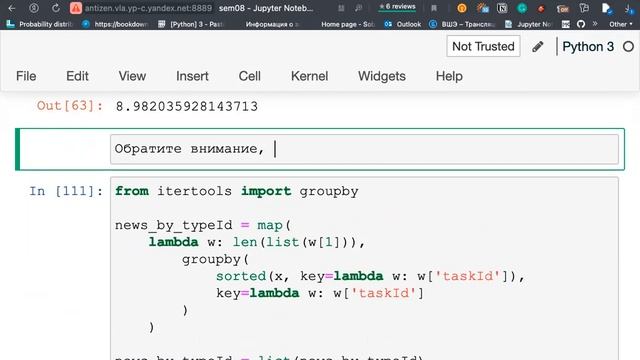The width and height of the screenshot is (640, 360).
Task: Click the red insecure-site warning icon
Action: [76, 8]
